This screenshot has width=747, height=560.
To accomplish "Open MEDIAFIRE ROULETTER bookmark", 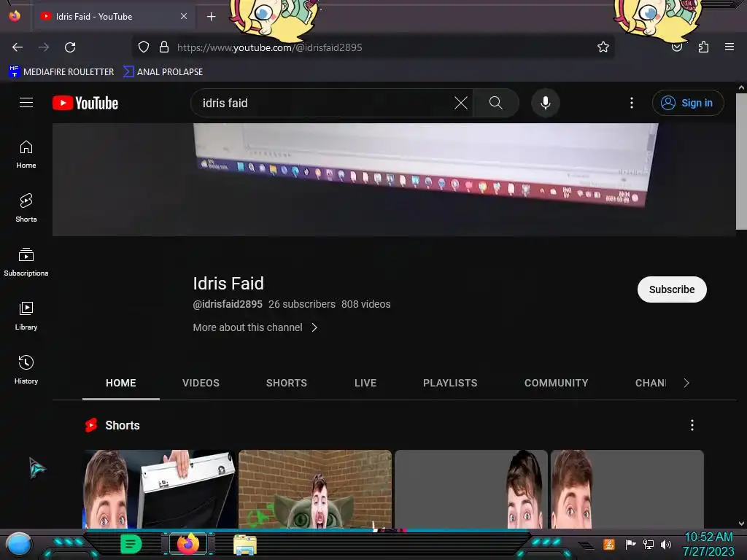I will point(61,72).
